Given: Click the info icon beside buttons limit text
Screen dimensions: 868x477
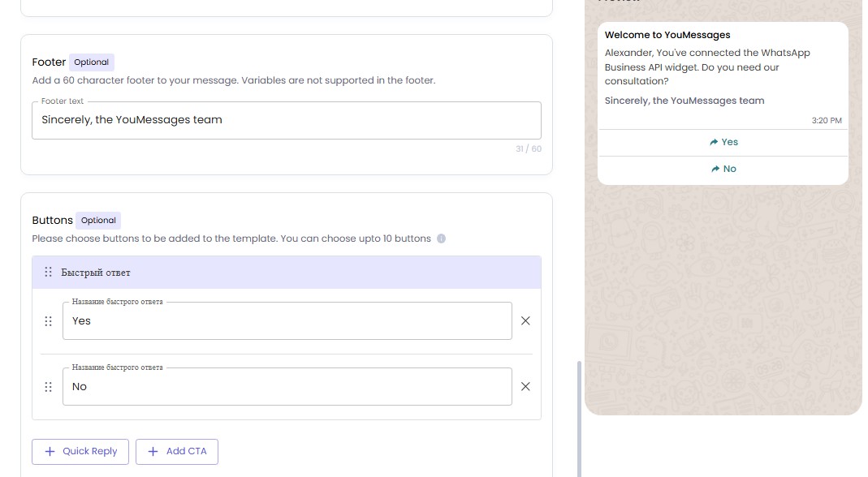Looking at the screenshot, I should (442, 239).
